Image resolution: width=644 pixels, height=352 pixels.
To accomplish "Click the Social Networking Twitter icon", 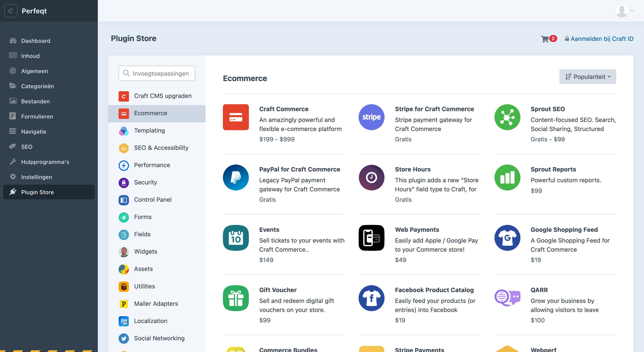I will click(124, 338).
